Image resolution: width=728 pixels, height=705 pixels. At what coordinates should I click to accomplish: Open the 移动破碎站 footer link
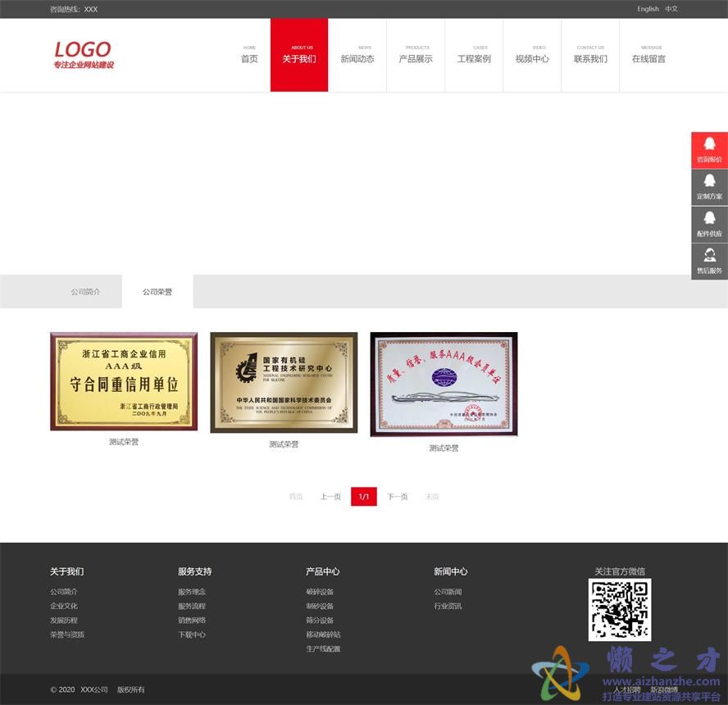[x=323, y=634]
